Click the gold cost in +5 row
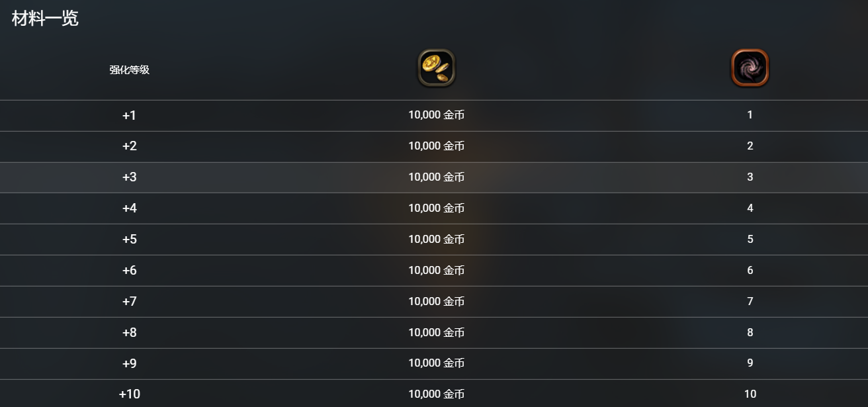868x407 pixels. coord(437,240)
